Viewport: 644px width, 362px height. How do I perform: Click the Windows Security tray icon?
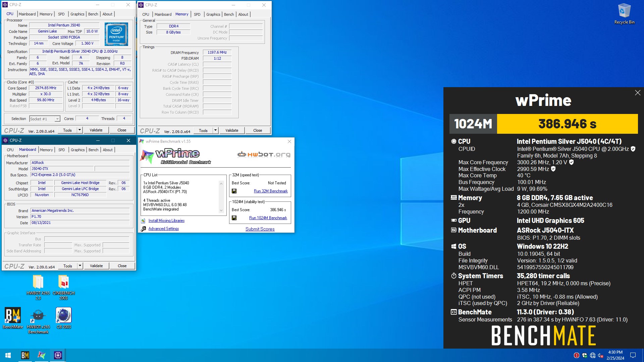tap(585, 355)
